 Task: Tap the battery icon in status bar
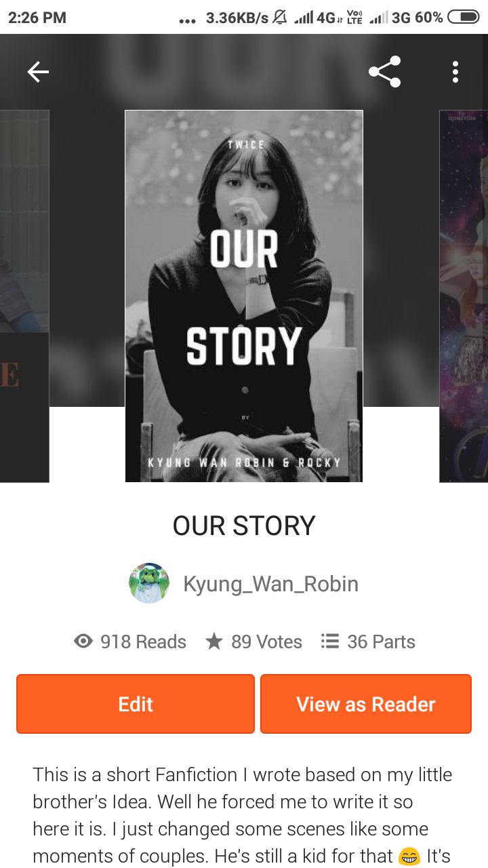(464, 18)
